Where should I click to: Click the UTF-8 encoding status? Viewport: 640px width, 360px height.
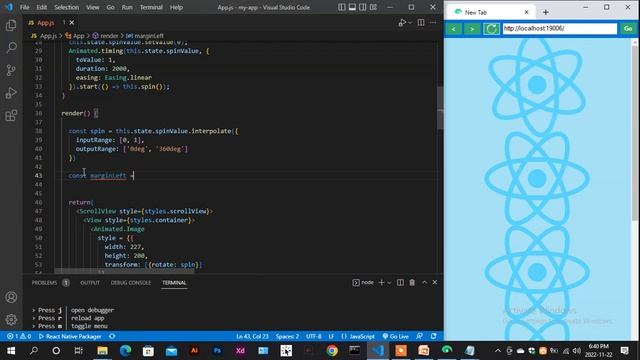click(313, 336)
